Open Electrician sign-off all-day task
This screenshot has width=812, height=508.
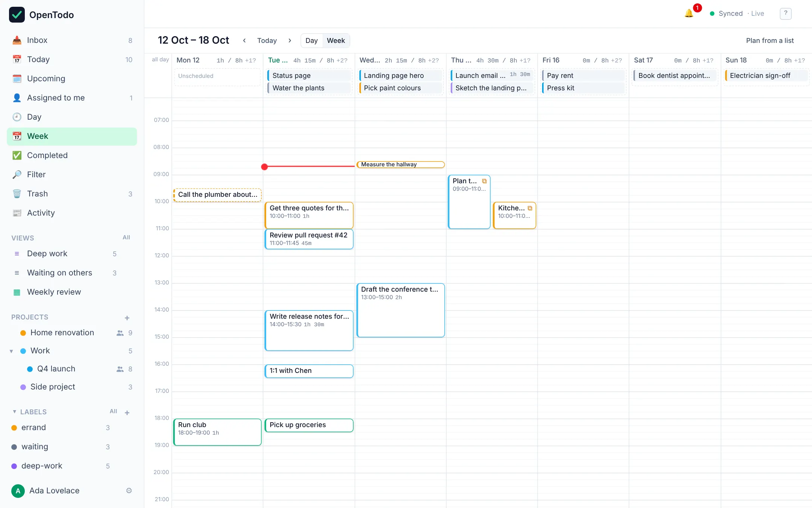click(x=766, y=76)
